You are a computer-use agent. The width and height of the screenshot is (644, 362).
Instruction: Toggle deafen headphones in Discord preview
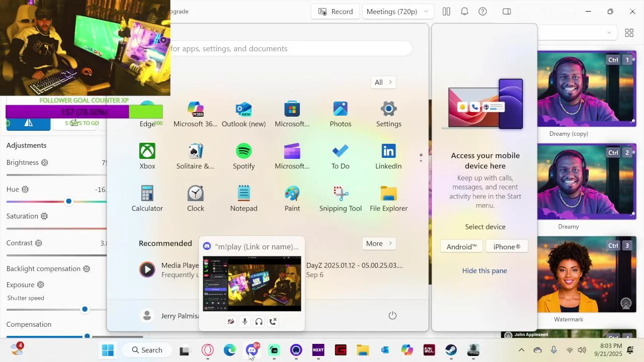click(259, 321)
